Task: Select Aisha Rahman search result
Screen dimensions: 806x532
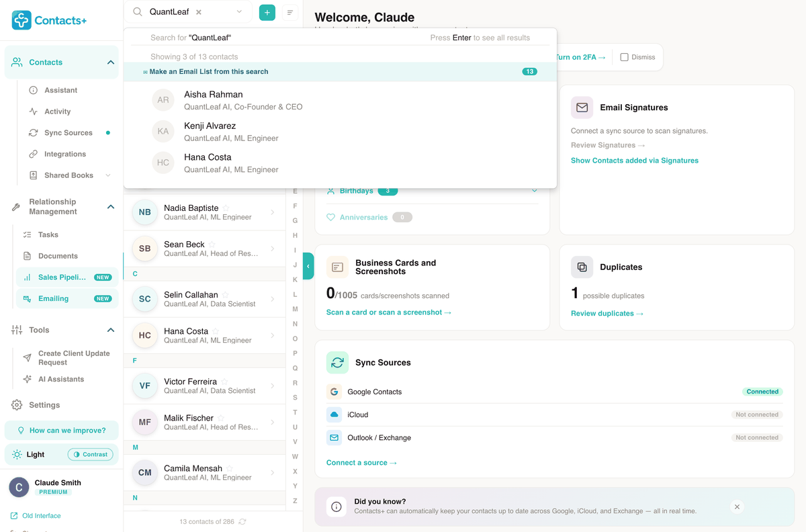Action: [x=340, y=100]
